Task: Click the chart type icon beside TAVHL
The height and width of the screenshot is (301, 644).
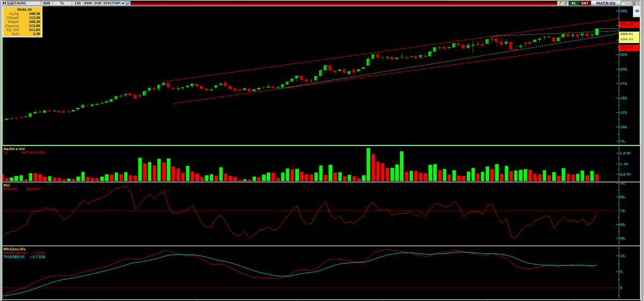Action: click(11, 3)
